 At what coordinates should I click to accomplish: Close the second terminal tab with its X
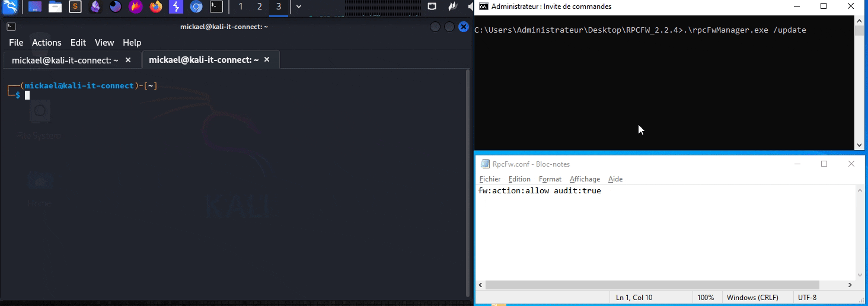pyautogui.click(x=267, y=60)
